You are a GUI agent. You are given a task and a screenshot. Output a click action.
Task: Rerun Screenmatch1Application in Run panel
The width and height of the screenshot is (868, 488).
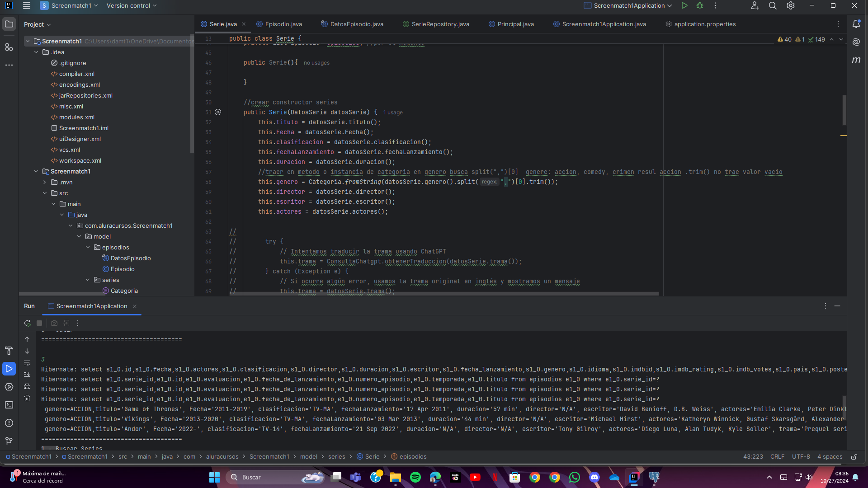click(x=27, y=323)
